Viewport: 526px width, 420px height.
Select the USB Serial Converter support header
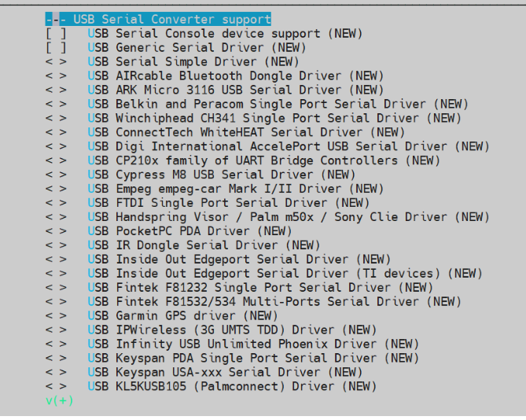pos(158,19)
